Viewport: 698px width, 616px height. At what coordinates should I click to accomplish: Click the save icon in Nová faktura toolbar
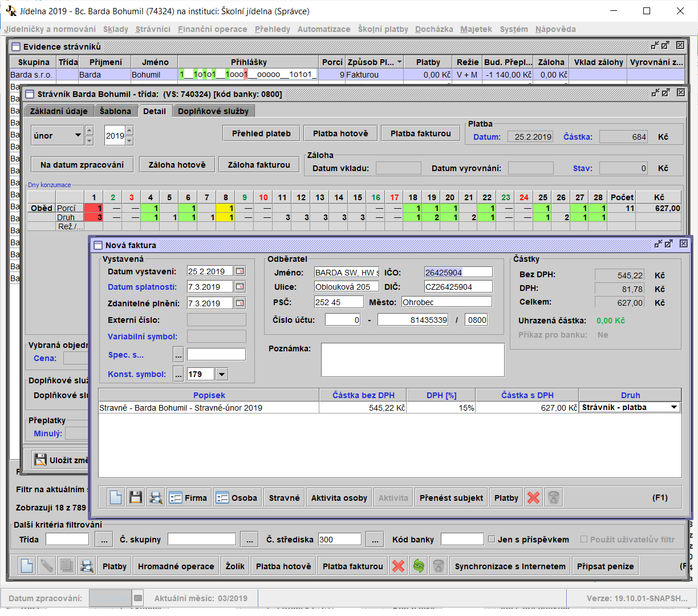[136, 497]
